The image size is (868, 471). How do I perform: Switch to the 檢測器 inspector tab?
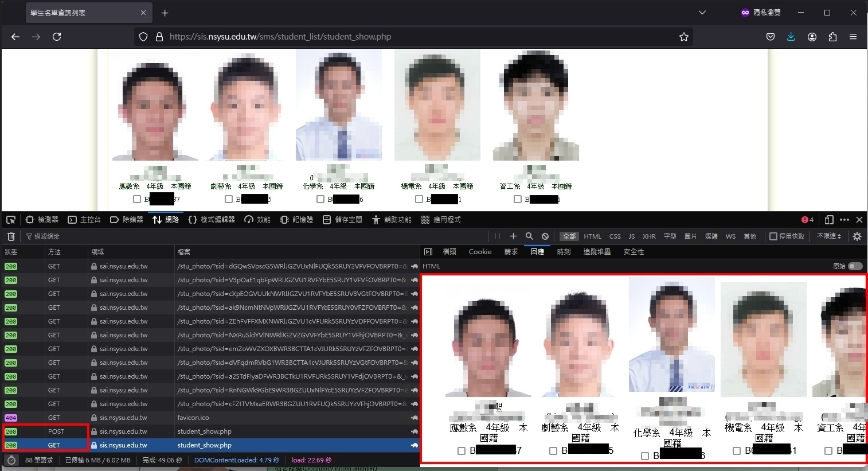click(x=42, y=220)
